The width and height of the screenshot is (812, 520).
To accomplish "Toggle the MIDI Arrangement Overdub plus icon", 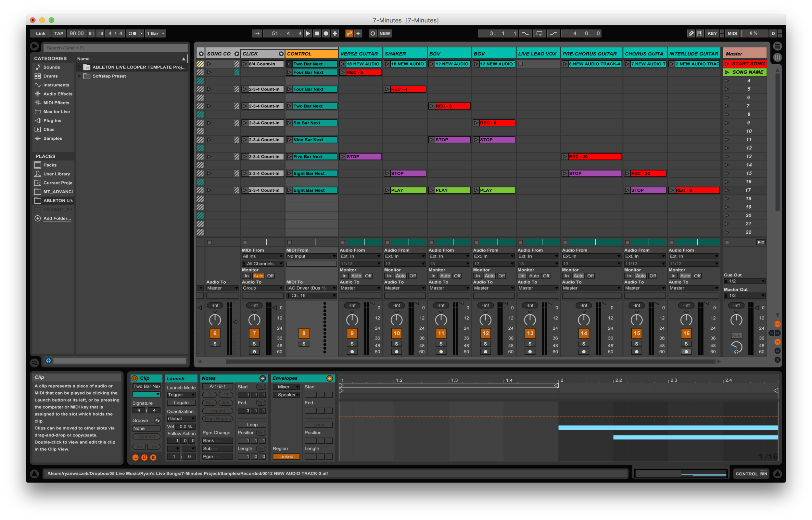I will pyautogui.click(x=335, y=33).
